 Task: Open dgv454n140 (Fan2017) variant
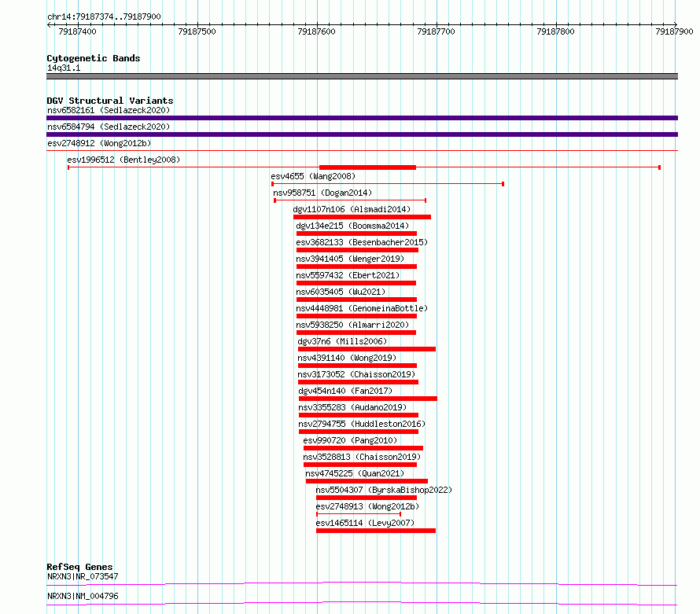[345, 391]
